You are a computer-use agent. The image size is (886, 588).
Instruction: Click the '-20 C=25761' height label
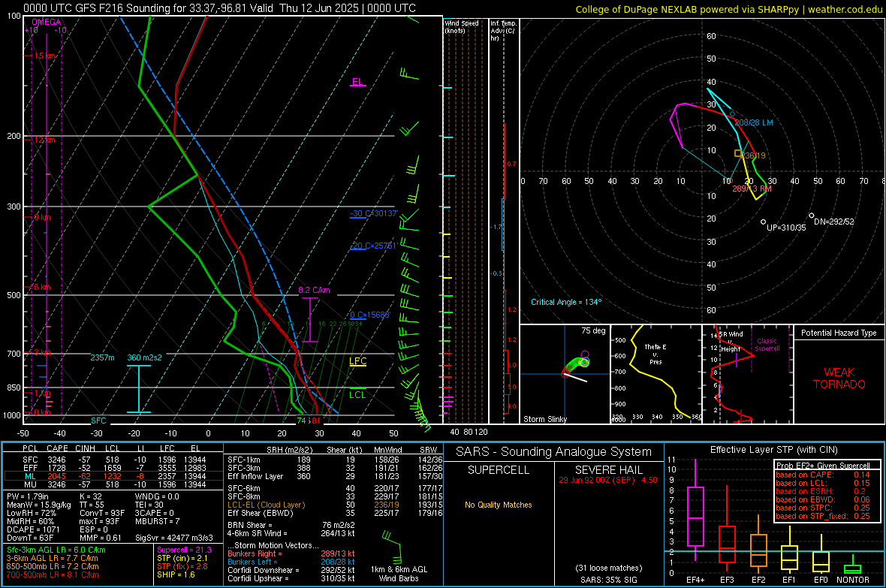(x=373, y=246)
